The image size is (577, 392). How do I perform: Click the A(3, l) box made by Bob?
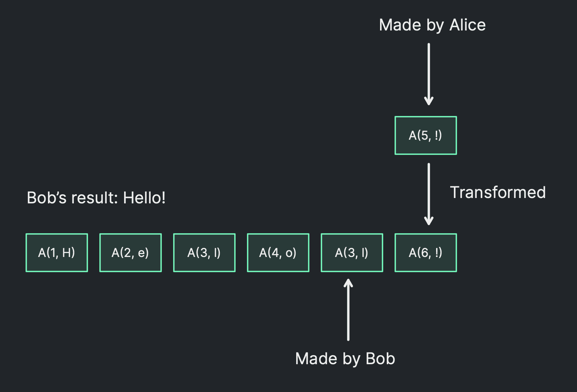[x=352, y=253]
